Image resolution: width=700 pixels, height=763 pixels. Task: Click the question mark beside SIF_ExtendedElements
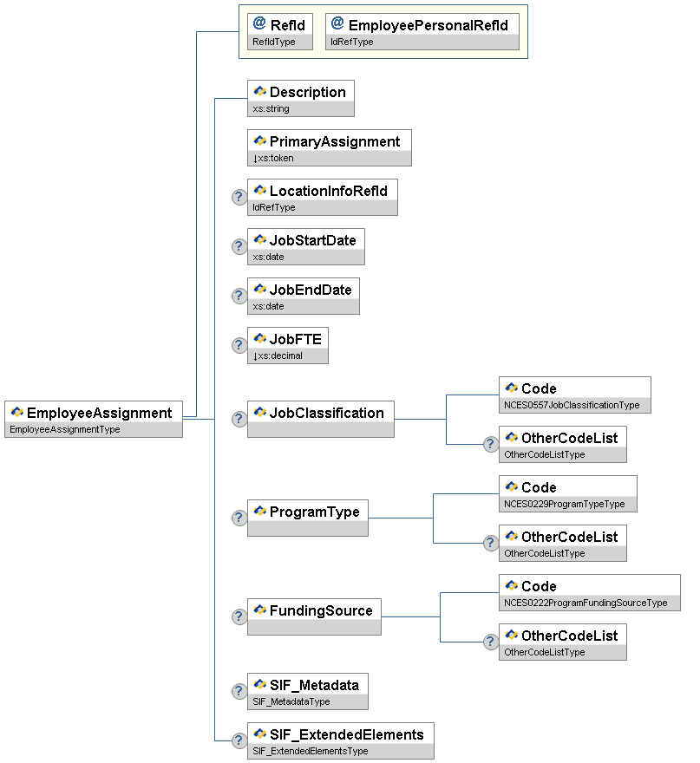coord(239,740)
